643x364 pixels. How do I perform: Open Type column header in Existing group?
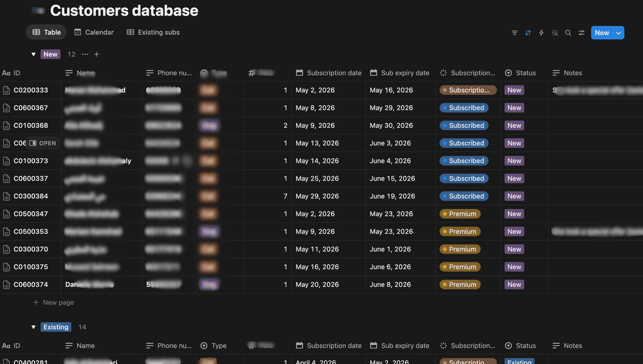coord(213,346)
